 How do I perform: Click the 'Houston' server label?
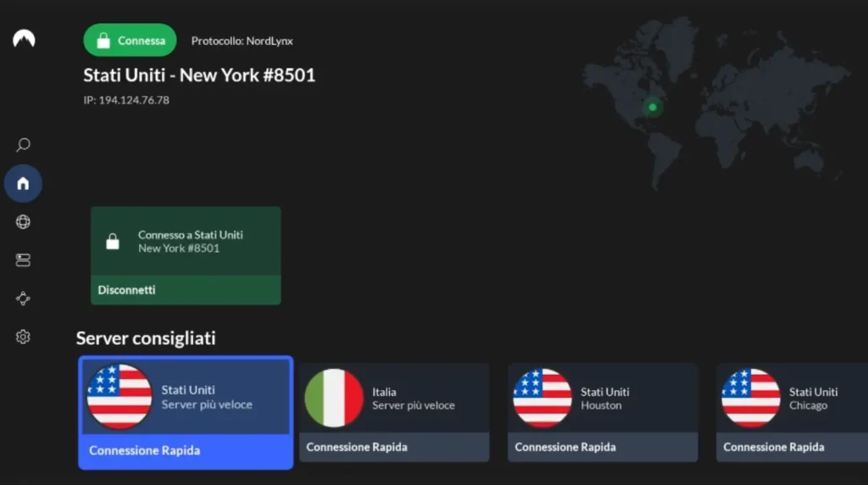pyautogui.click(x=601, y=405)
